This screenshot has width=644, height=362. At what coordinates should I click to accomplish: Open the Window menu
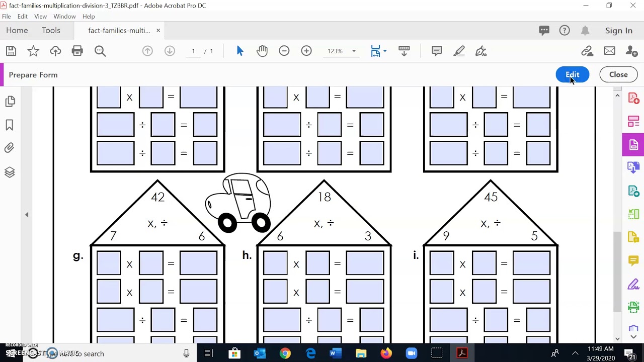(64, 16)
